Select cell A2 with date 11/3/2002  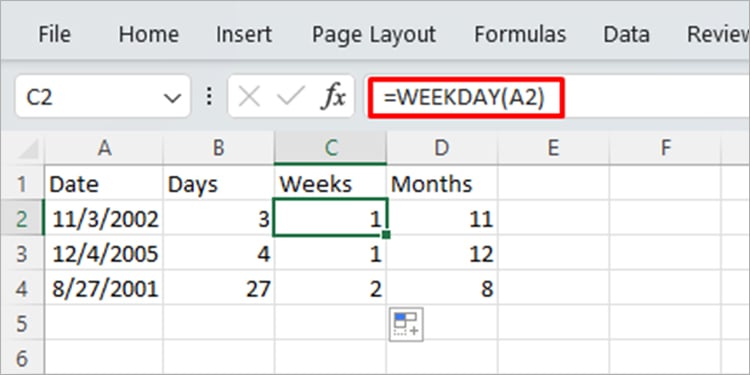pyautogui.click(x=104, y=219)
